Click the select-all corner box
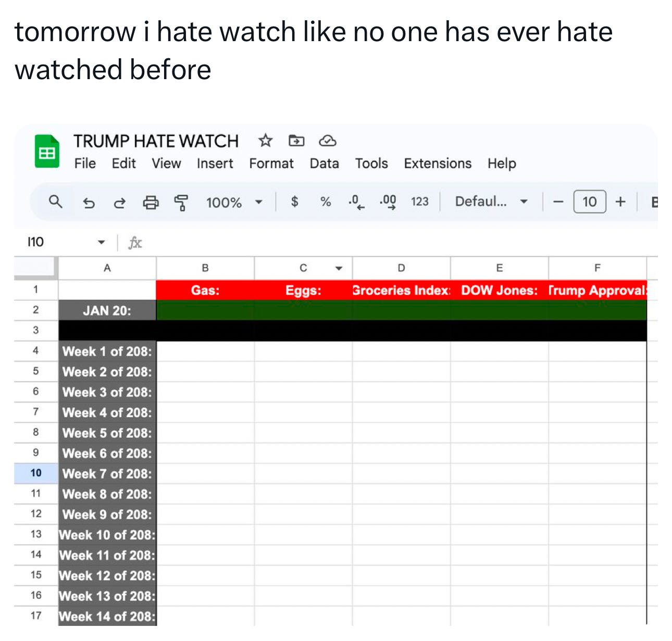The image size is (672, 641). tap(36, 268)
